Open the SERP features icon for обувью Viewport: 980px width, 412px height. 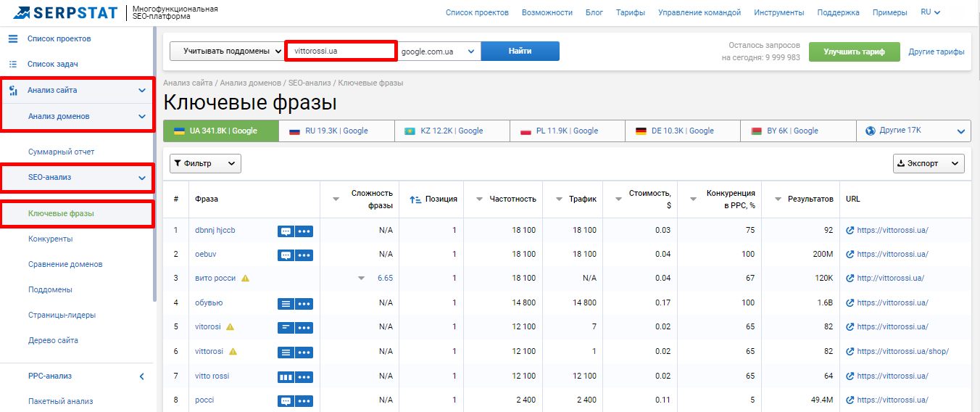[286, 303]
